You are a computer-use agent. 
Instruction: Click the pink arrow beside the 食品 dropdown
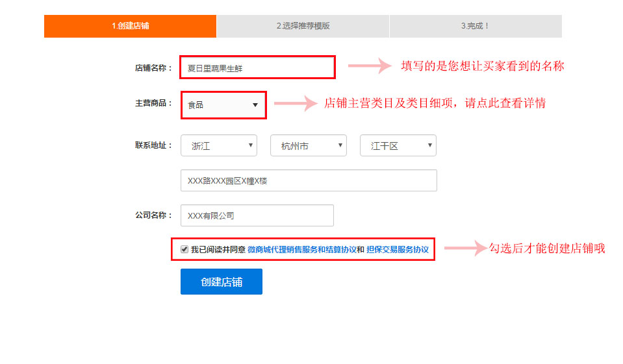(x=294, y=104)
